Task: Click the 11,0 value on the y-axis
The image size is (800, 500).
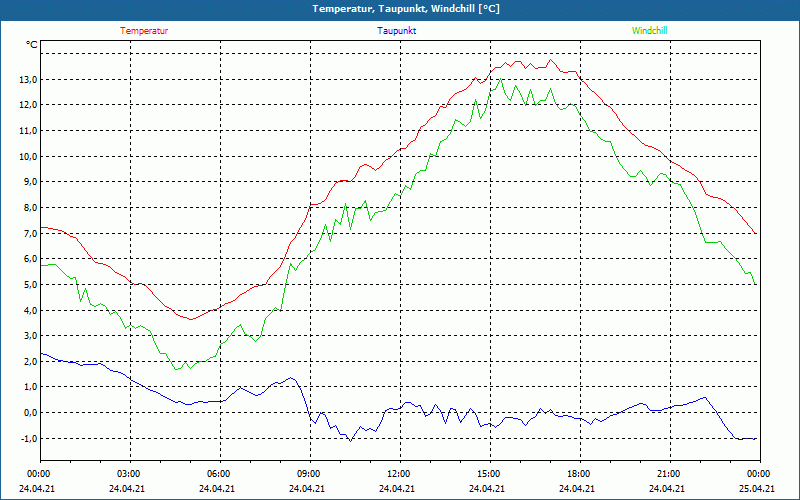Action: (28, 131)
